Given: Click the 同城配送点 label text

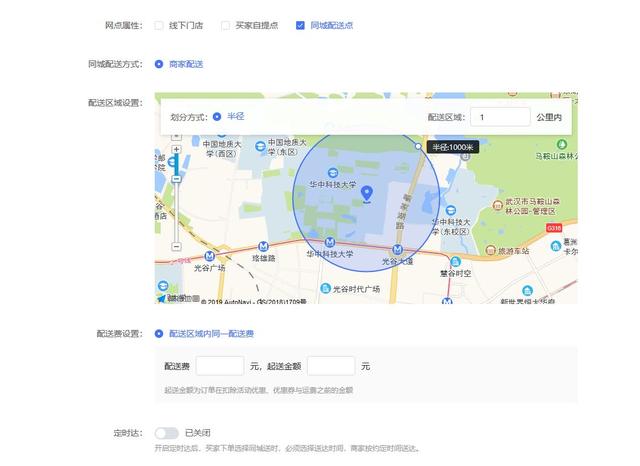Looking at the screenshot, I should tap(332, 25).
